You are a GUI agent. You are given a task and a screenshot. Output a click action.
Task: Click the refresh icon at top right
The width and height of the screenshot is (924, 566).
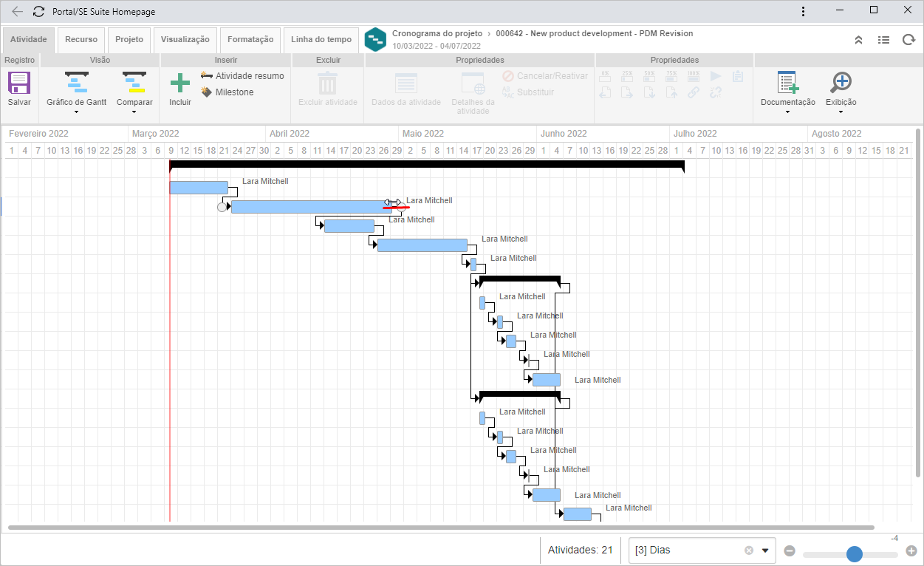click(908, 40)
